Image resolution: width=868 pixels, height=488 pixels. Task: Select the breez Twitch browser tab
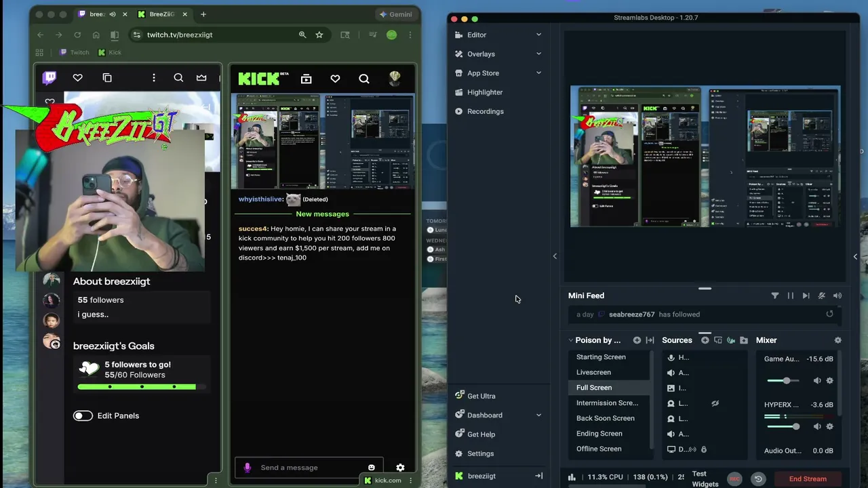pyautogui.click(x=97, y=14)
